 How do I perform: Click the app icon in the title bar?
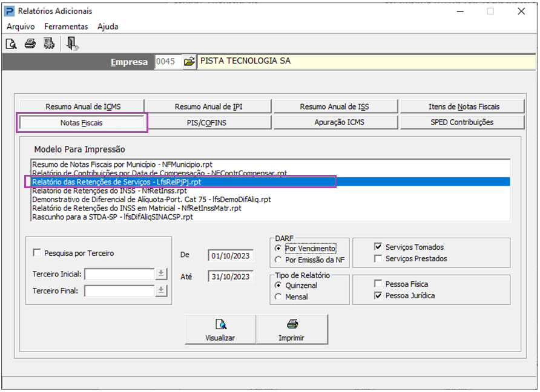9,11
